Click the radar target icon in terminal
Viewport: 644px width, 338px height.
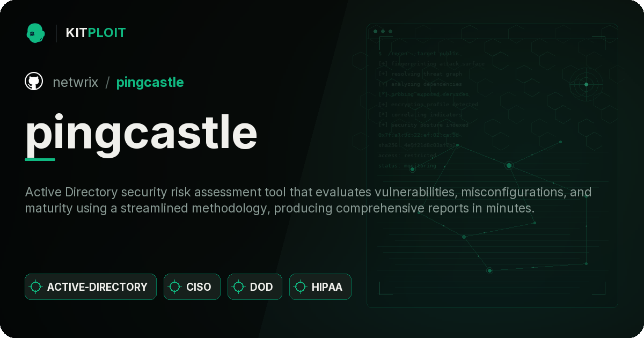click(x=586, y=84)
